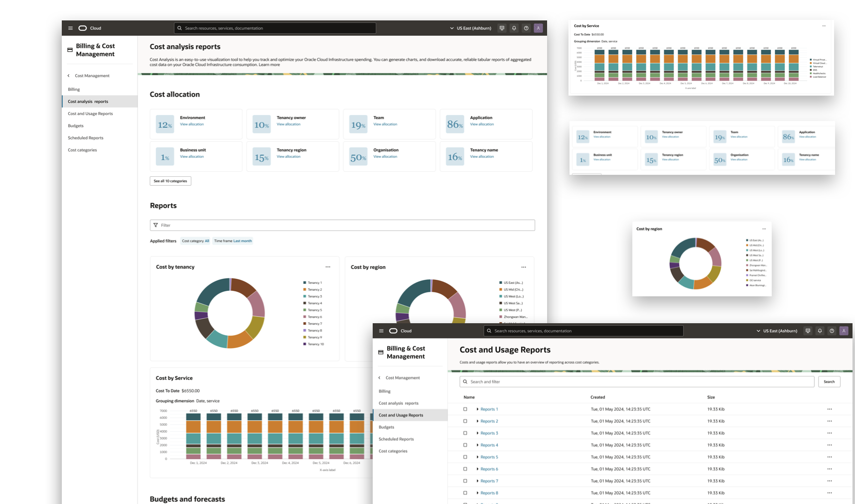This screenshot has height=504, width=855.
Task: Open announcements icon in Cost analysis reports header
Action: [x=502, y=28]
